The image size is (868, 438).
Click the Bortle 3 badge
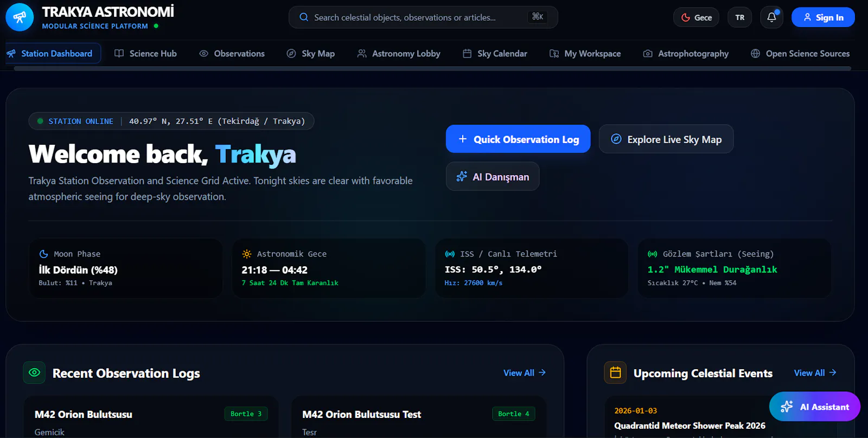246,414
